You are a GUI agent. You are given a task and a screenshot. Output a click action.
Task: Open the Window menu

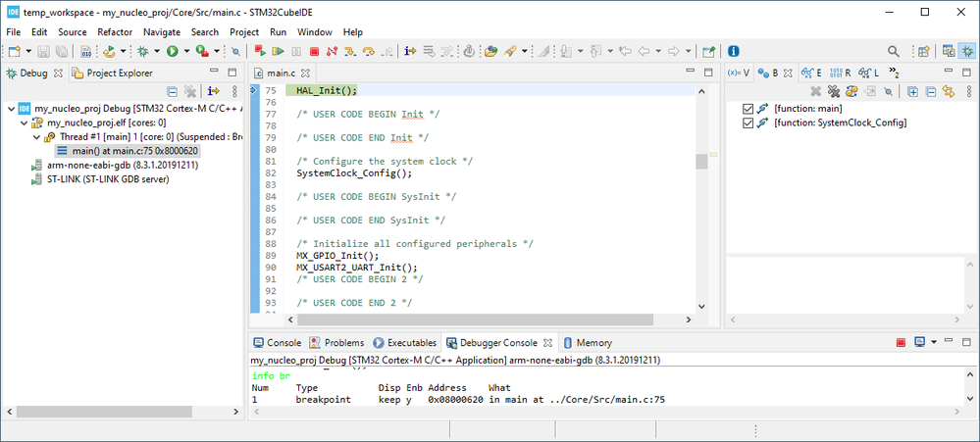pyautogui.click(x=315, y=31)
